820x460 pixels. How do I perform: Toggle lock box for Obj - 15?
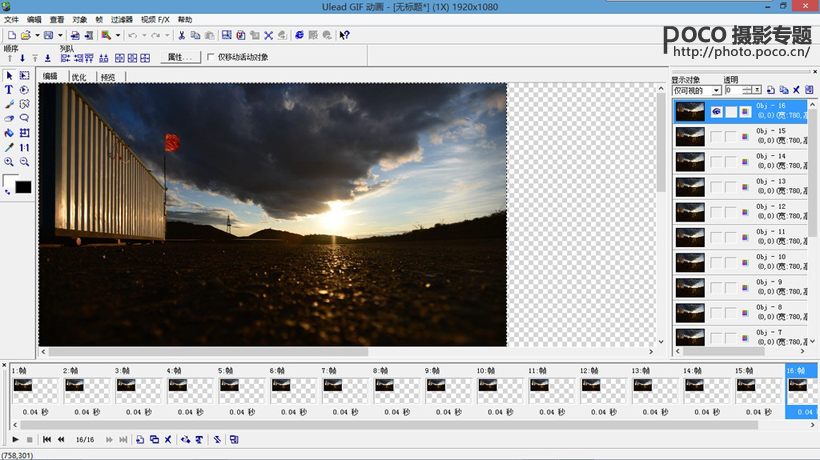[731, 137]
